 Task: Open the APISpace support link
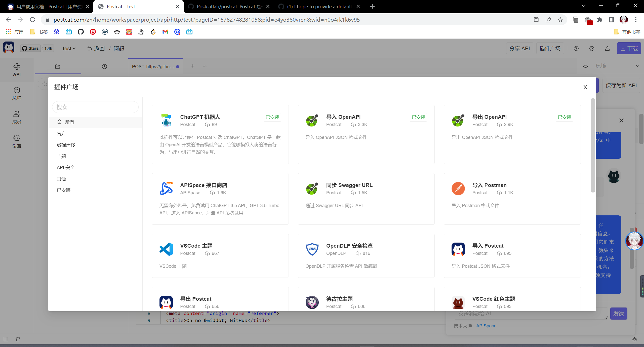click(x=486, y=326)
